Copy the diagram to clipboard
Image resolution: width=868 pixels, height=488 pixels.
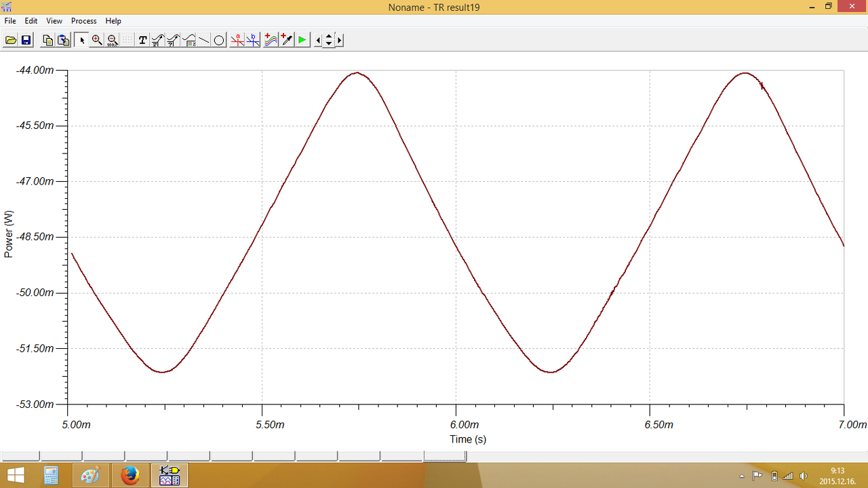click(47, 40)
